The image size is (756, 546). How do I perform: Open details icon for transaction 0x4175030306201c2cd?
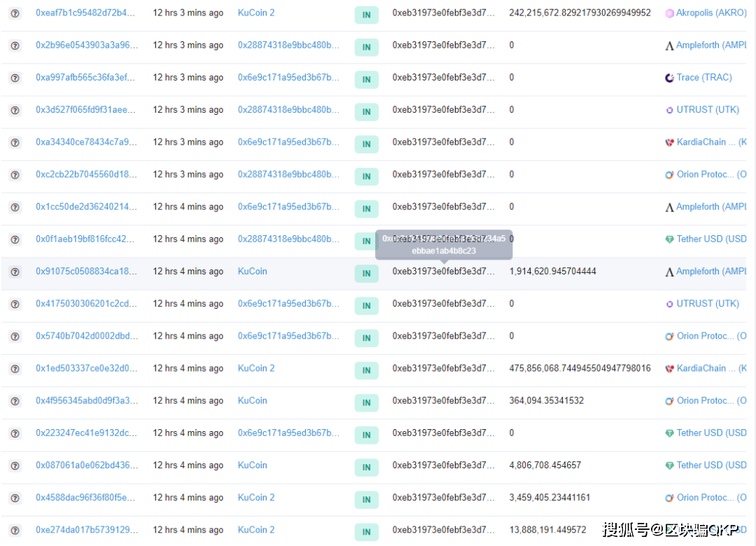click(x=15, y=304)
